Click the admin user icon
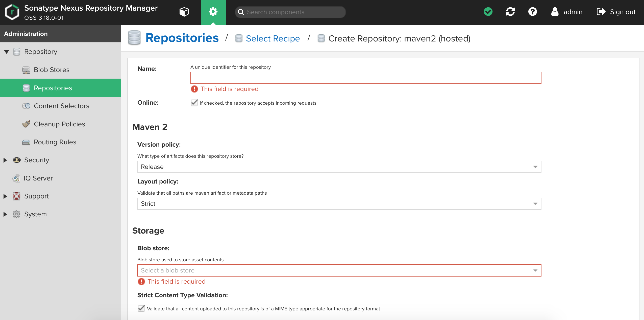The width and height of the screenshot is (644, 320). point(555,12)
